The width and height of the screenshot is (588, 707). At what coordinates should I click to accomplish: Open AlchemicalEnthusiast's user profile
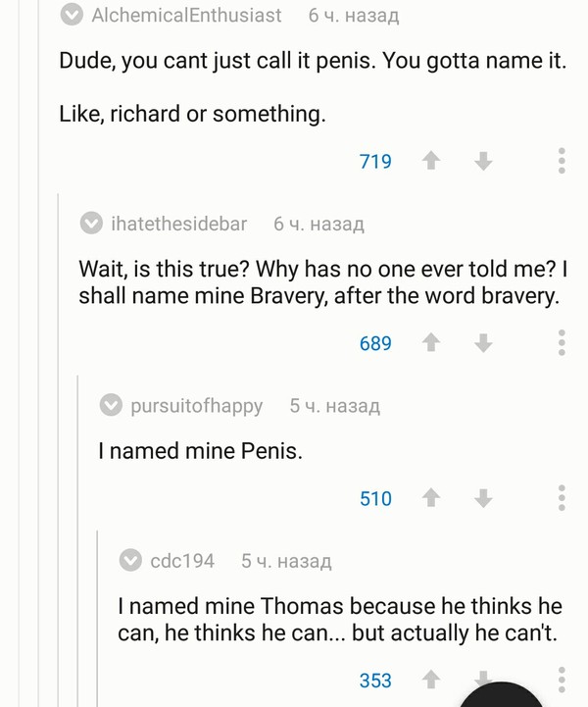185,16
